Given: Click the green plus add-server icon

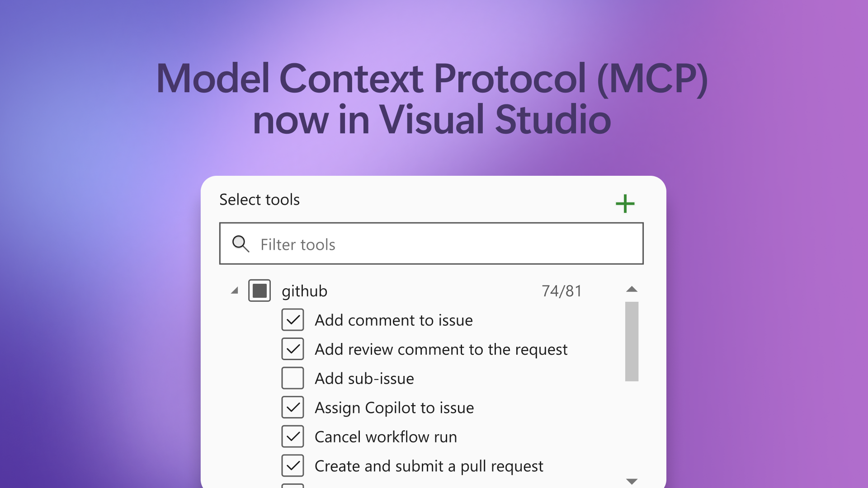Looking at the screenshot, I should click(625, 204).
